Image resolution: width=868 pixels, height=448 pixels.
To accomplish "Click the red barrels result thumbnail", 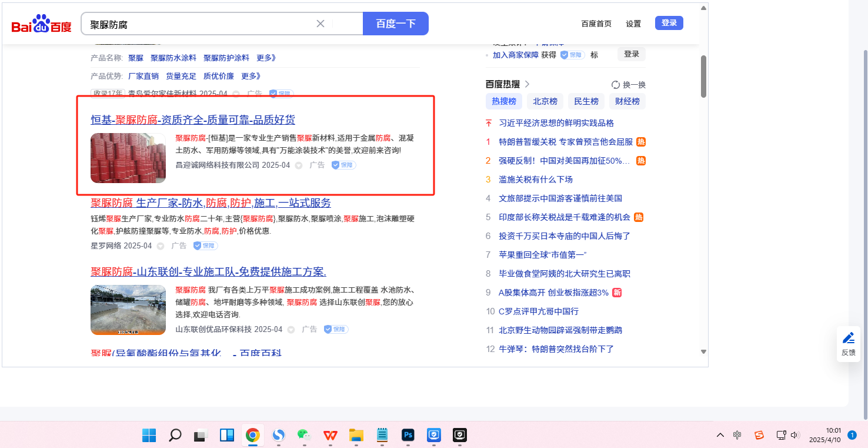I will [128, 158].
